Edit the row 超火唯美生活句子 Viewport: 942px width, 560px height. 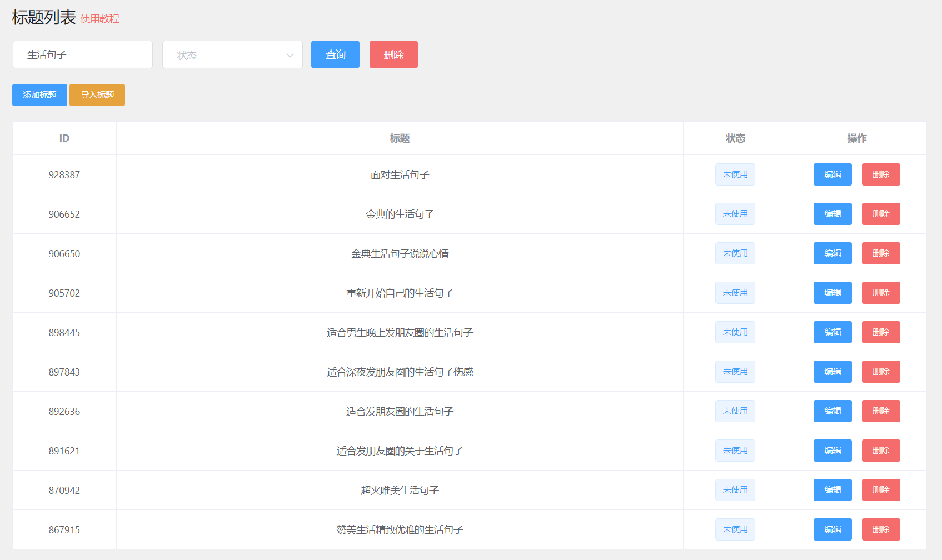point(833,490)
